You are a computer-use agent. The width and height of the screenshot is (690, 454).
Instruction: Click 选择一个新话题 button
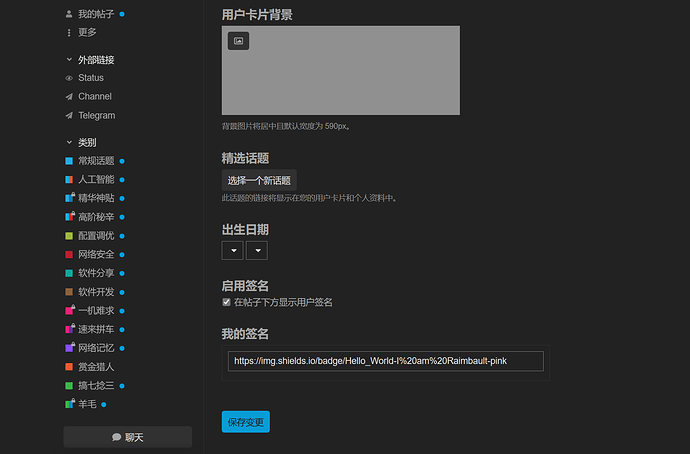[x=259, y=180]
